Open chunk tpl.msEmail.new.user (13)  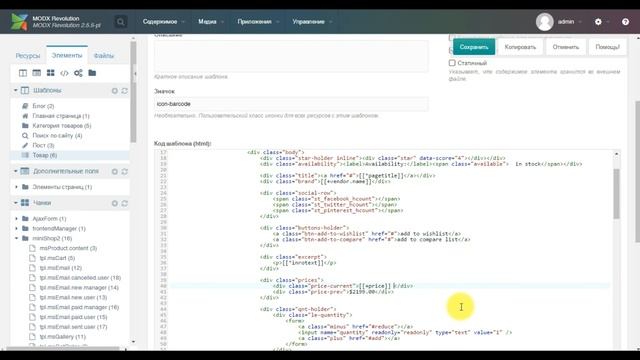point(73,297)
